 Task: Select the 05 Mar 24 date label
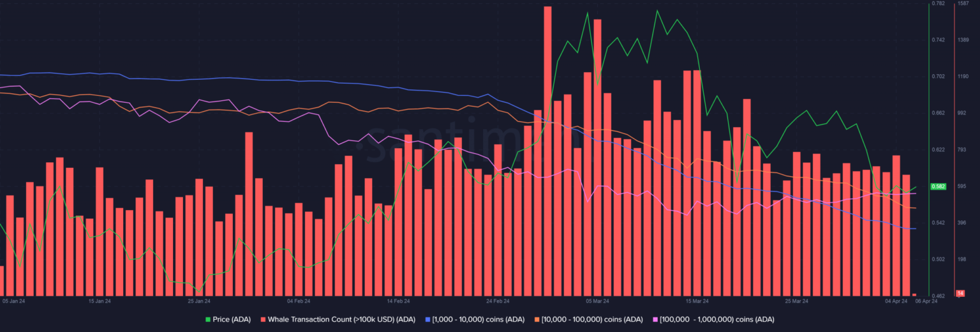click(x=597, y=300)
